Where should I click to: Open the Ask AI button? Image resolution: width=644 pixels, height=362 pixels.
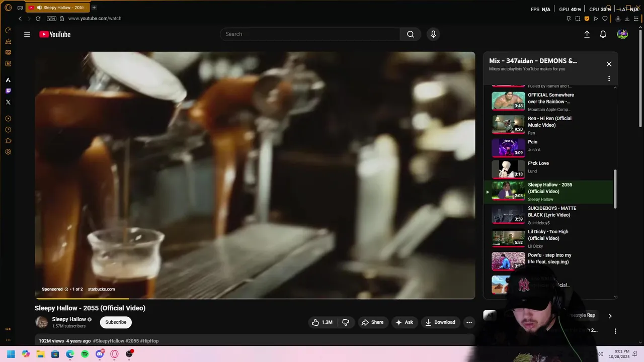405,322
